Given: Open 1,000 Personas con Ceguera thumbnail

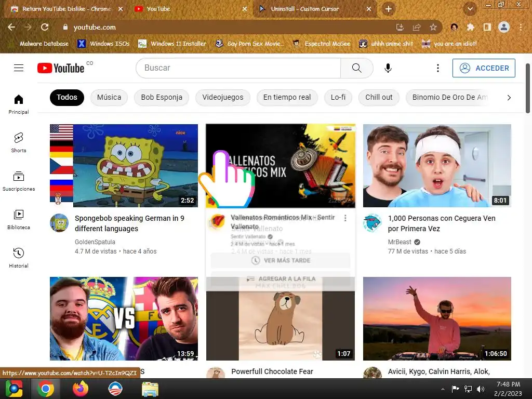Looking at the screenshot, I should coord(437,166).
